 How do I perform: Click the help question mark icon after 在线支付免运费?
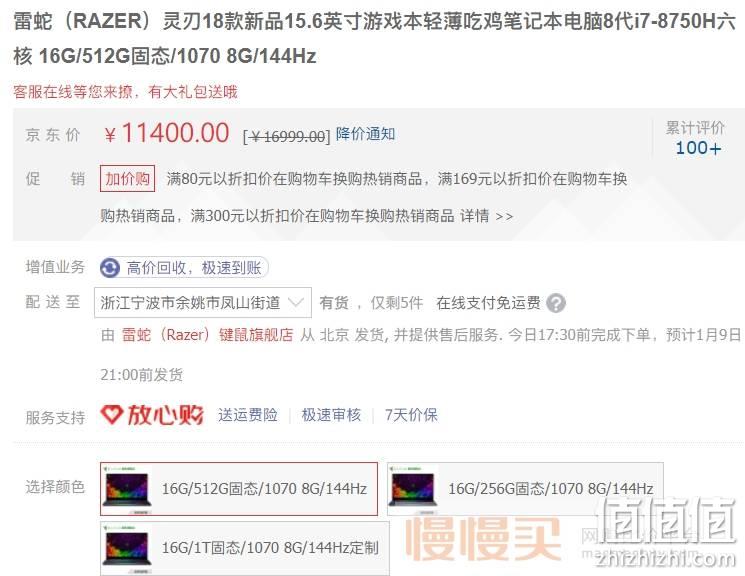point(555,303)
